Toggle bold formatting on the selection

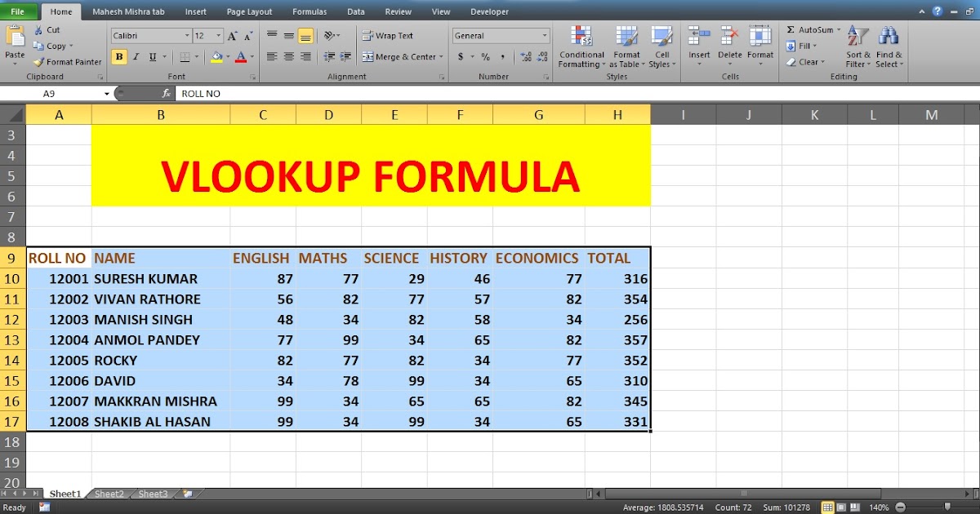click(x=119, y=57)
